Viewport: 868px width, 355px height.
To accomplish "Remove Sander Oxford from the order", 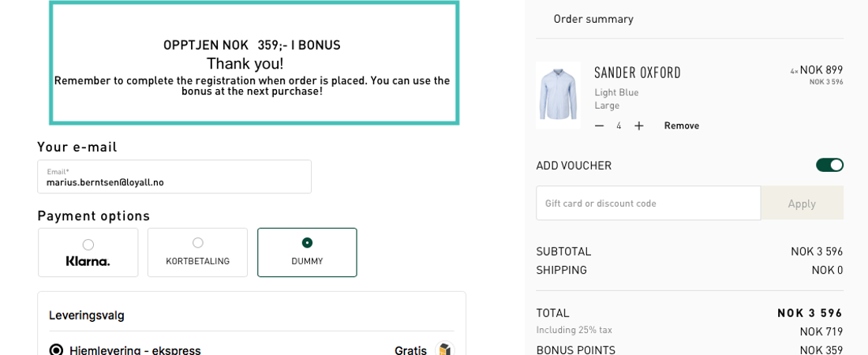I will (x=681, y=125).
